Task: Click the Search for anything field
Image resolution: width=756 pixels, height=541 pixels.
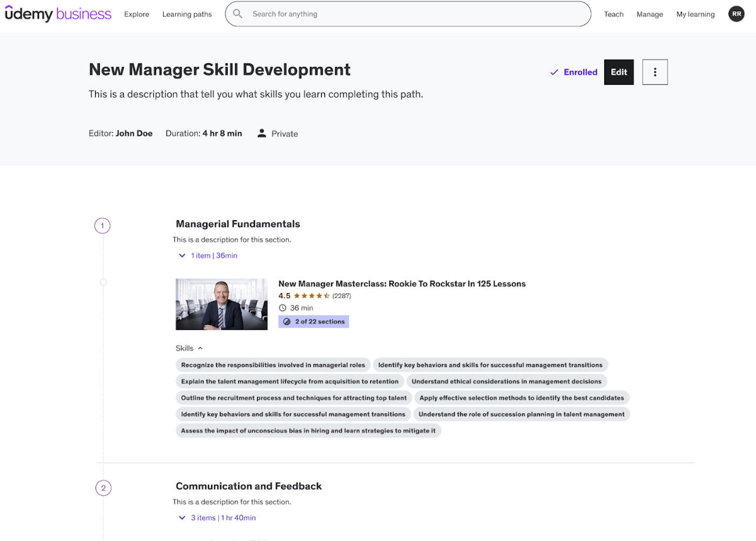Action: click(416, 14)
